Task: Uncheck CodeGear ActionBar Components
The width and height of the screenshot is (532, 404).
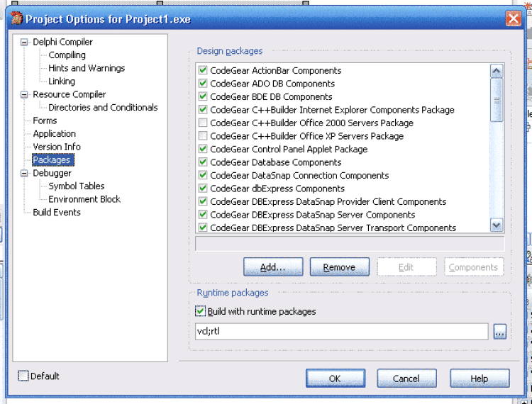Action: pyautogui.click(x=204, y=71)
